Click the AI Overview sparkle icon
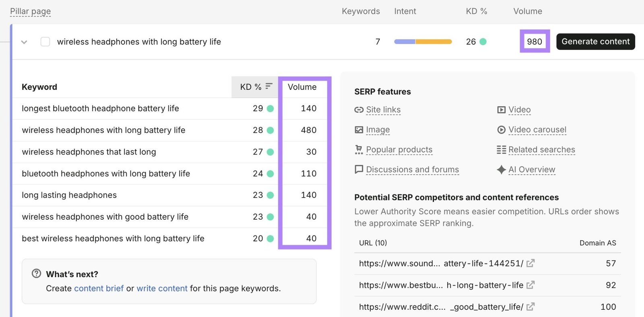The width and height of the screenshot is (644, 317). (502, 170)
